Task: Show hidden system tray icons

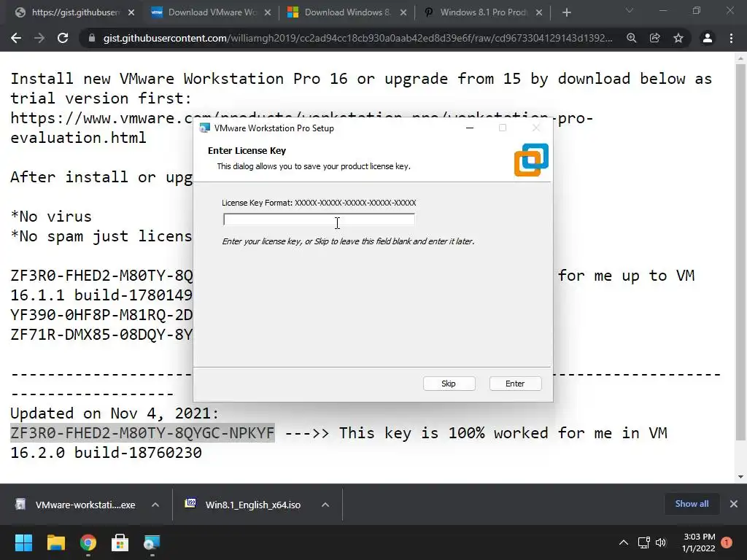Action: (624, 542)
